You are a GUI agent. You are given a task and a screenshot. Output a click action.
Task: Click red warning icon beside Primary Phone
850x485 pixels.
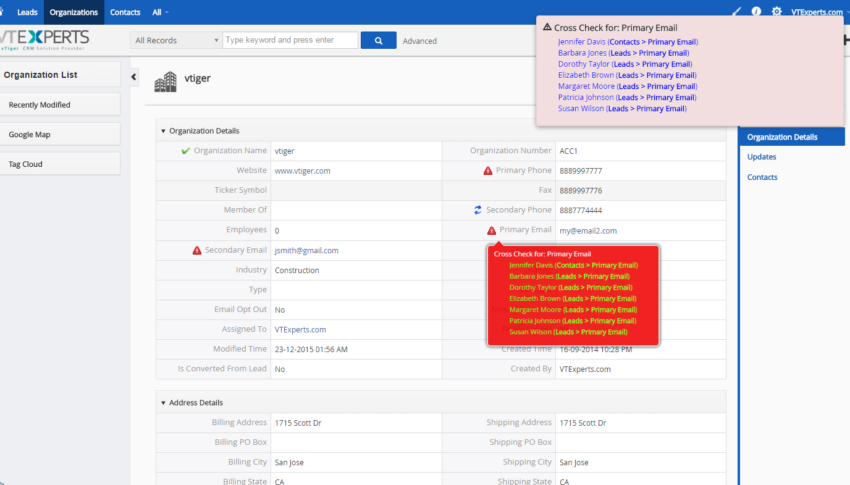coord(488,171)
